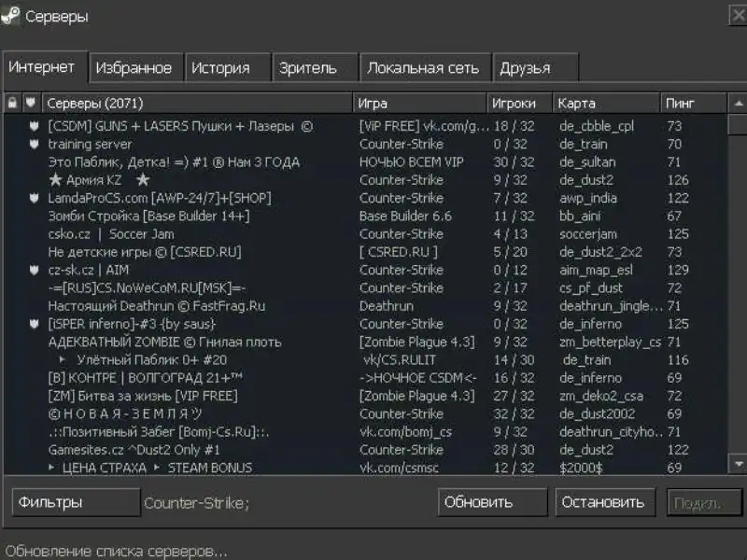
Task: Click the Steam logo in the title bar
Action: 10,16
